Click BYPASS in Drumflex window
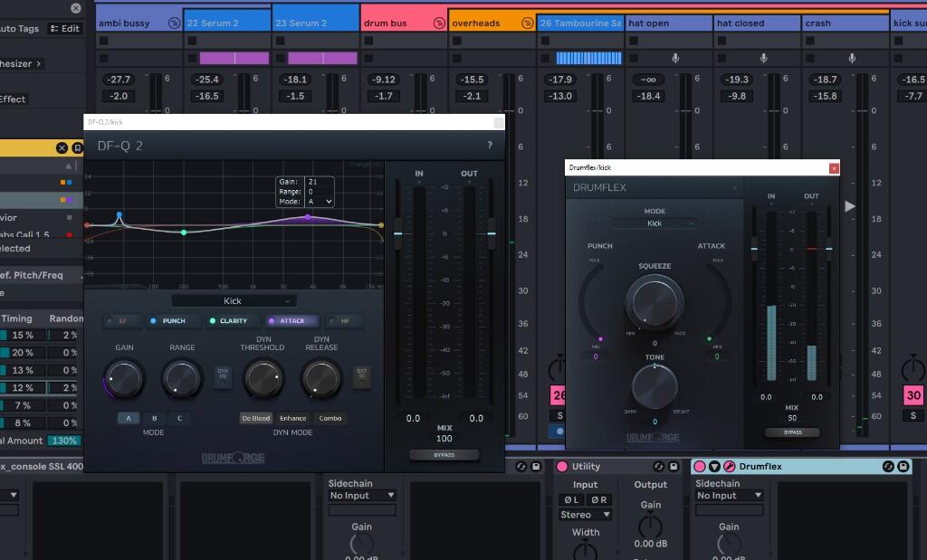The width and height of the screenshot is (927, 560). pos(792,432)
